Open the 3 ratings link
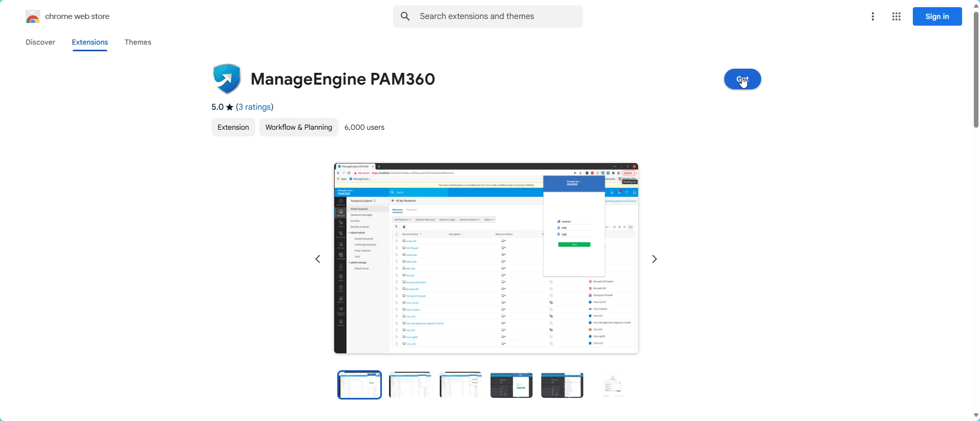Viewport: 980px width, 421px height. pyautogui.click(x=255, y=107)
